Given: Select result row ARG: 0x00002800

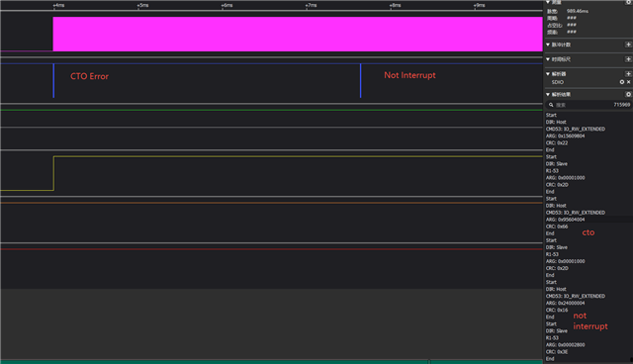Looking at the screenshot, I should coord(565,344).
